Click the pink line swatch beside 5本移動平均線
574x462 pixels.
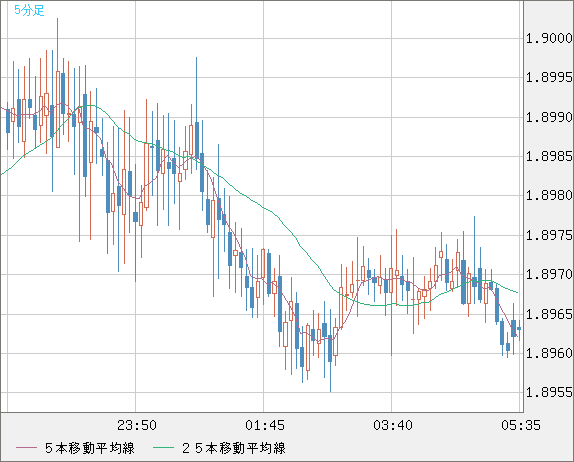[x=26, y=448]
